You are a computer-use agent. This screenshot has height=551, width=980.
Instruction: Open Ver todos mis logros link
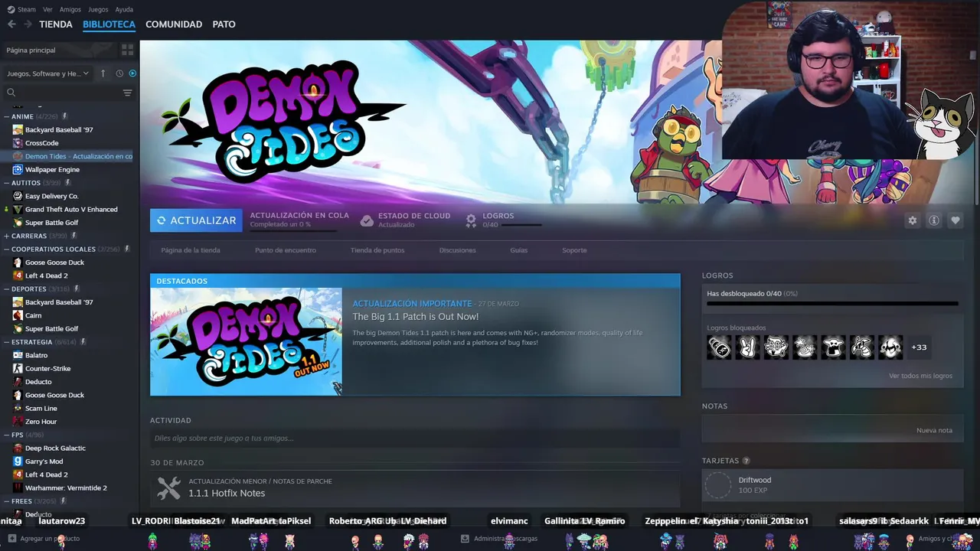[920, 376]
